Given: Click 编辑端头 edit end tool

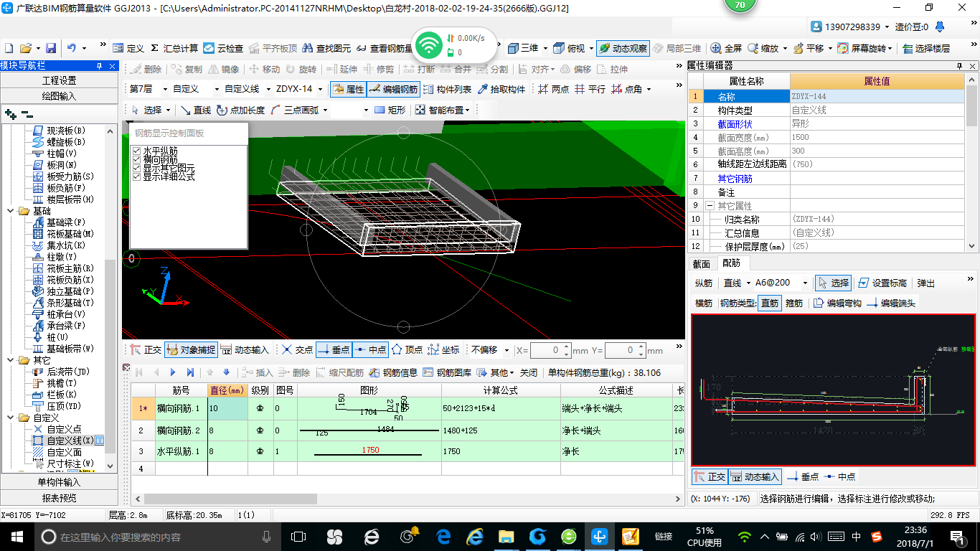Looking at the screenshot, I should pos(891,303).
